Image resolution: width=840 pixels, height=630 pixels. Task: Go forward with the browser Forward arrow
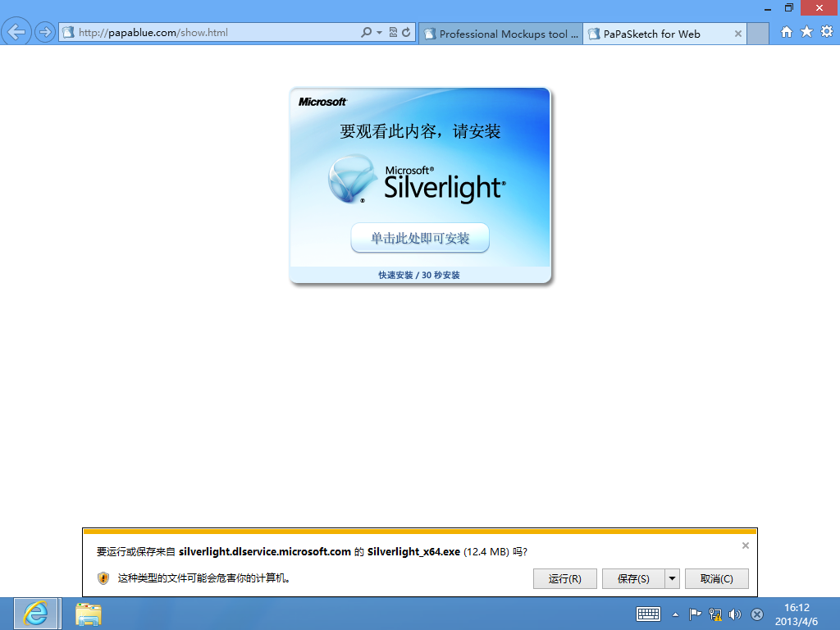pos(45,32)
